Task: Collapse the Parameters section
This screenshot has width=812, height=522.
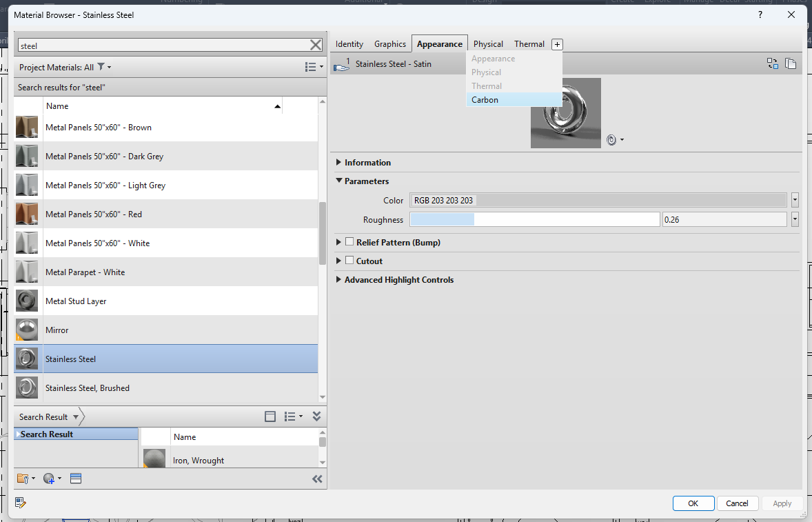Action: (338, 181)
